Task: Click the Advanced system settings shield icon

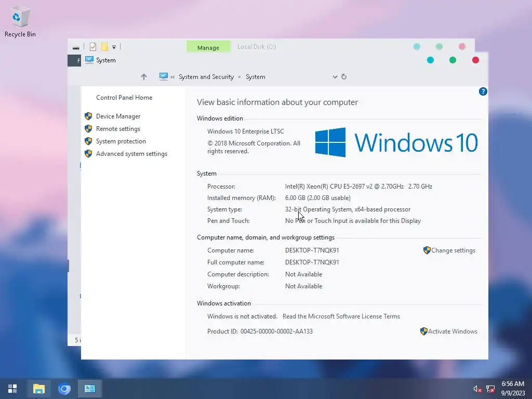Action: coord(88,154)
